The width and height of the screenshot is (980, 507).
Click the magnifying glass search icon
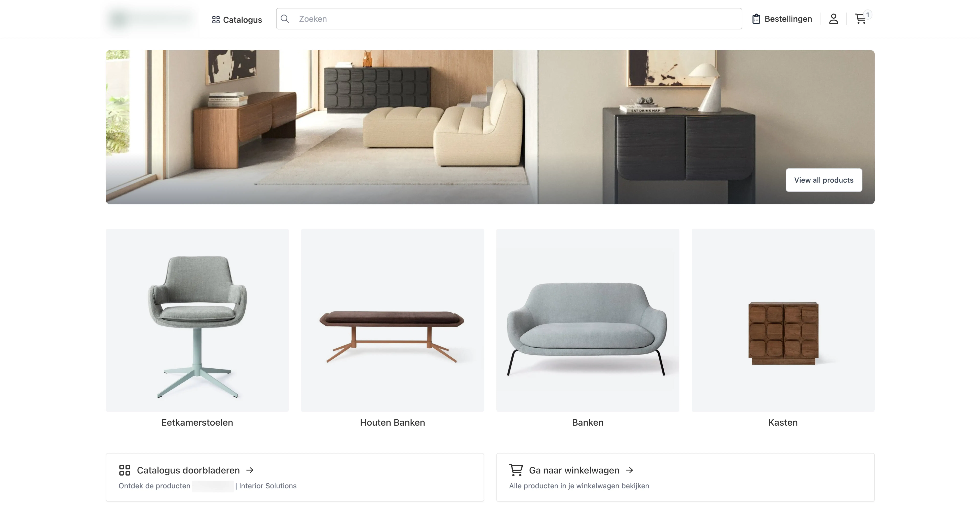click(285, 19)
